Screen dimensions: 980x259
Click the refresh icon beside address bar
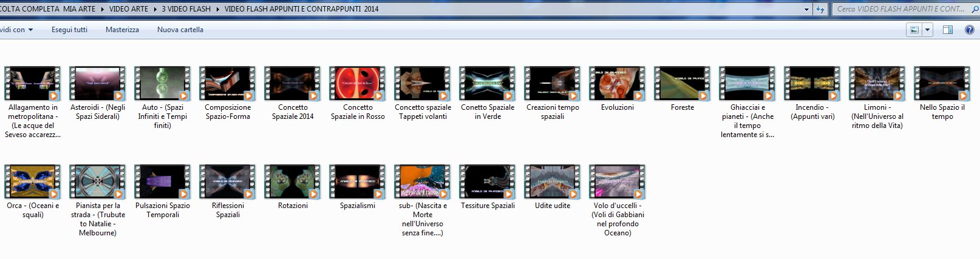820,9
